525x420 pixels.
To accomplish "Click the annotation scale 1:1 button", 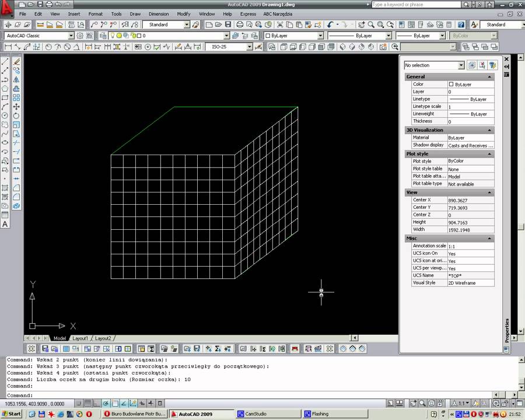I will (460, 404).
